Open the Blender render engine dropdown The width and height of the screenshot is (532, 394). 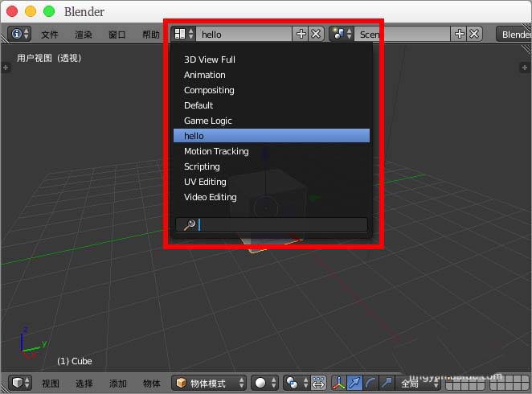click(514, 34)
